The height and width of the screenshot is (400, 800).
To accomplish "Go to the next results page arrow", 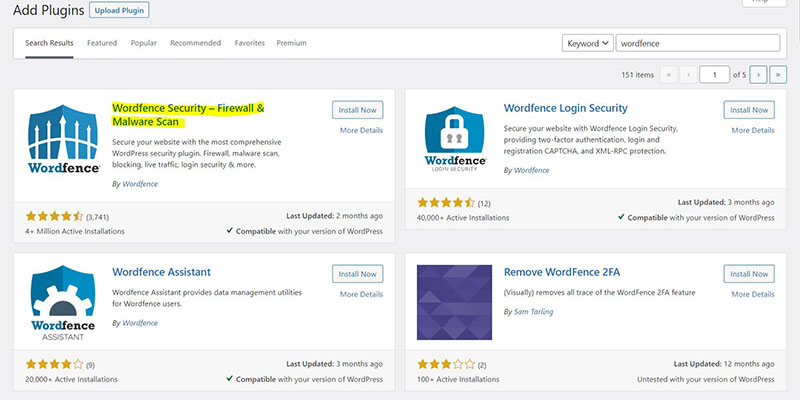I will (759, 74).
